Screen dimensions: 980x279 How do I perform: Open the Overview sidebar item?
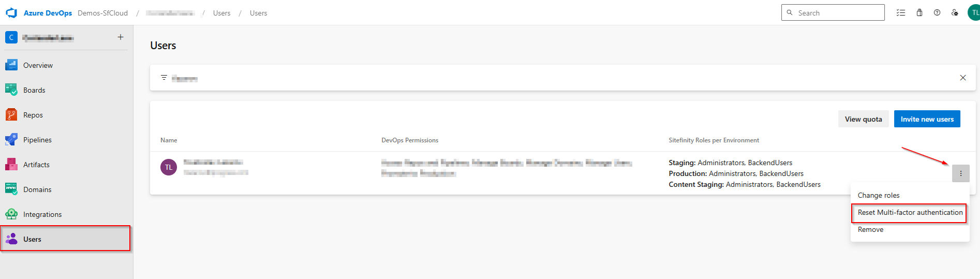(66, 65)
